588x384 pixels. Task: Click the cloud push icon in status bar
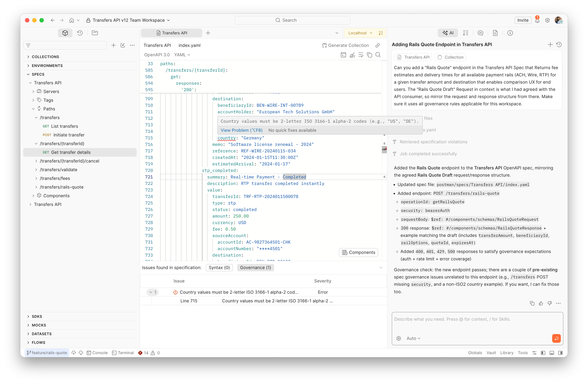74,353
